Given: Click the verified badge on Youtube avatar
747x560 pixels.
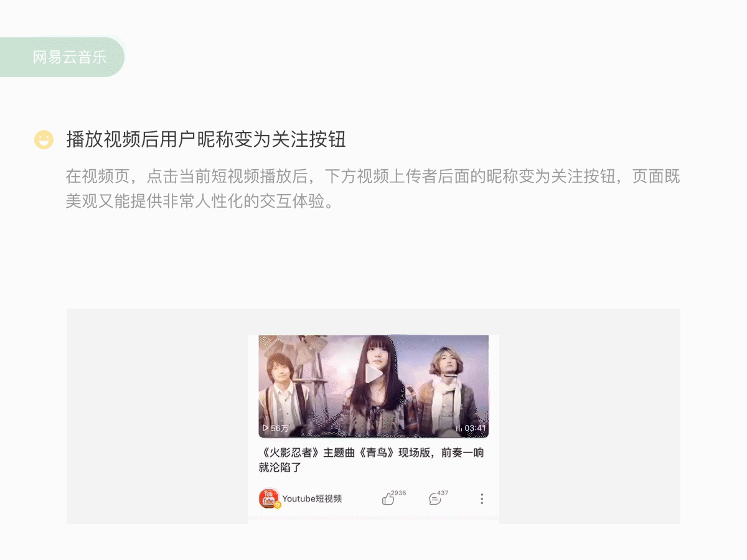Looking at the screenshot, I should (x=278, y=505).
